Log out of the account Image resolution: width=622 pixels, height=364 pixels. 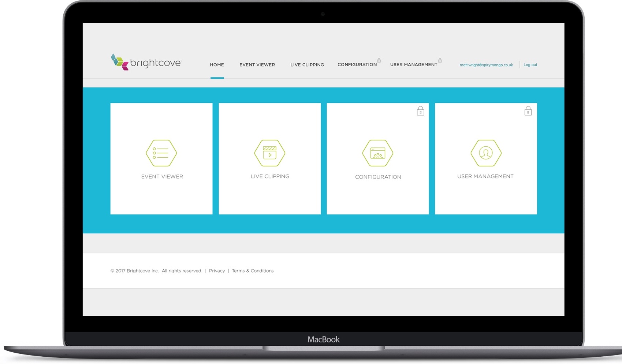click(530, 65)
